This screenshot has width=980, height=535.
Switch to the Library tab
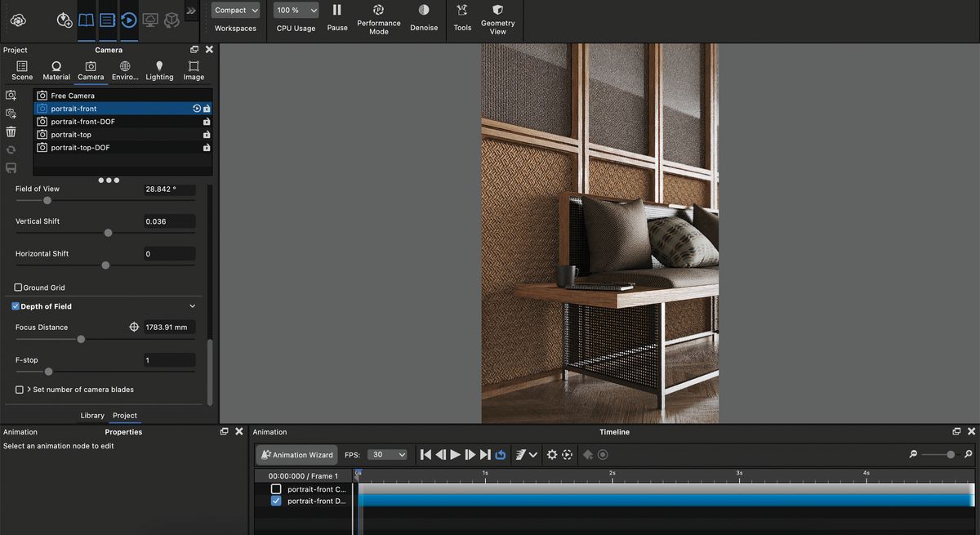click(x=92, y=415)
